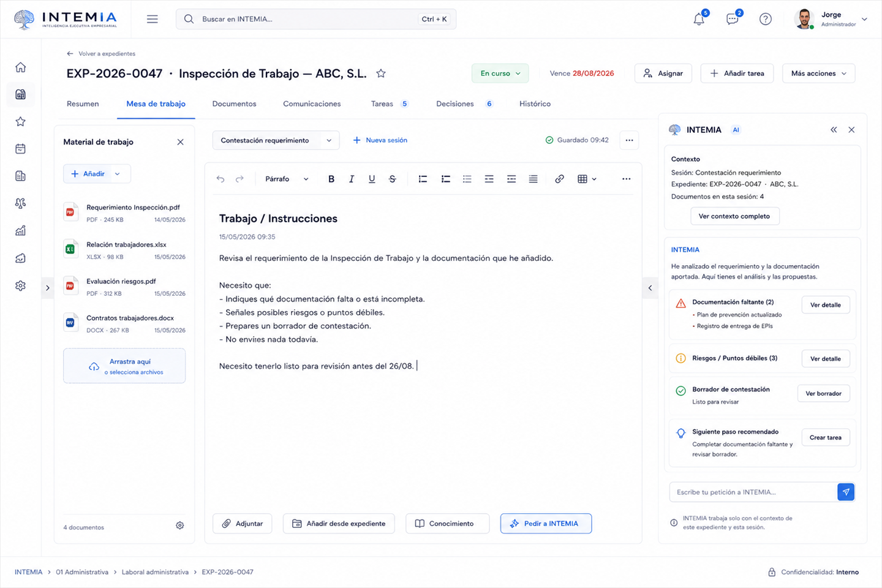Image resolution: width=882 pixels, height=588 pixels.
Task: Switch to Comunicaciones tab
Action: point(312,104)
